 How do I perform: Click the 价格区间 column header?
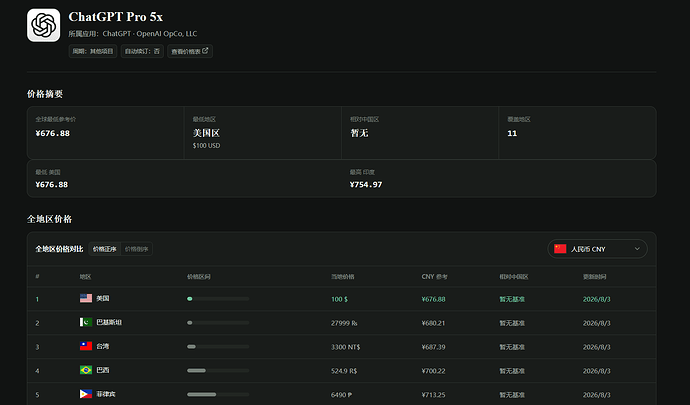(198, 277)
